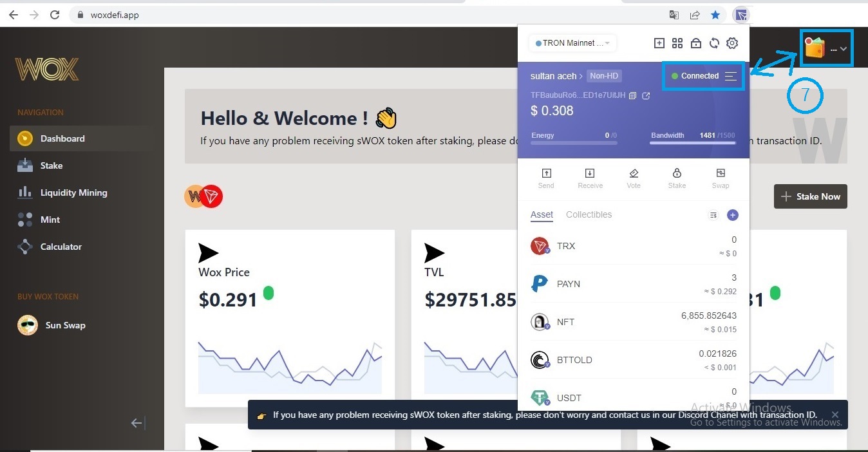Click the NFT balance 6,855.852643

[x=709, y=315]
